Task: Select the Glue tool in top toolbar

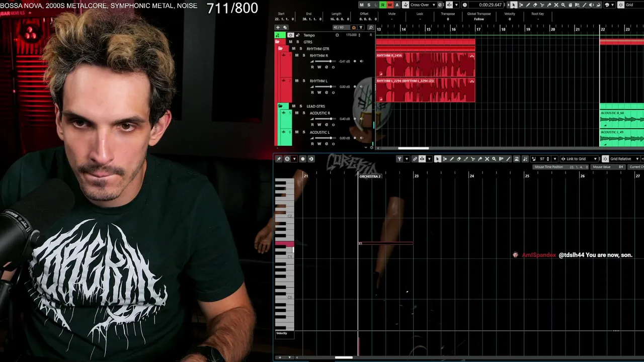Action: coord(549,5)
